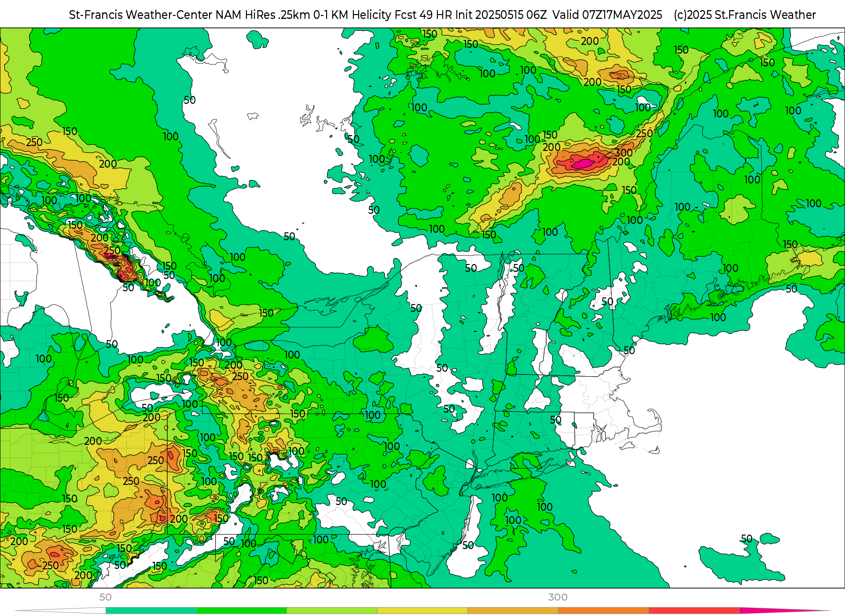Click the "300" colorbar tick label
845x616 pixels.
point(558,597)
